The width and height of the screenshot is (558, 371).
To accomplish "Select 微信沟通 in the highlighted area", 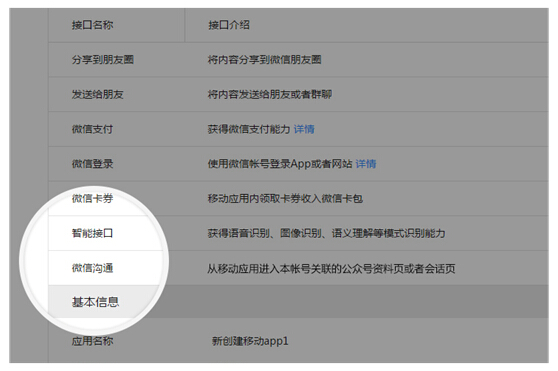I will coord(92,268).
